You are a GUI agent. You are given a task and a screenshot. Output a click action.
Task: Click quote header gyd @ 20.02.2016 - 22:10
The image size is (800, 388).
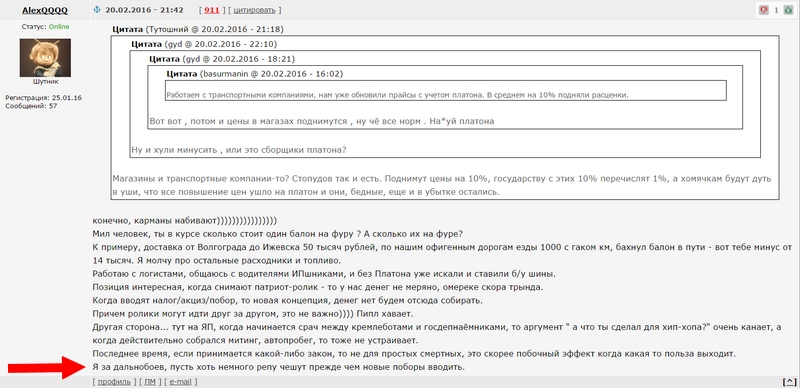[204, 44]
